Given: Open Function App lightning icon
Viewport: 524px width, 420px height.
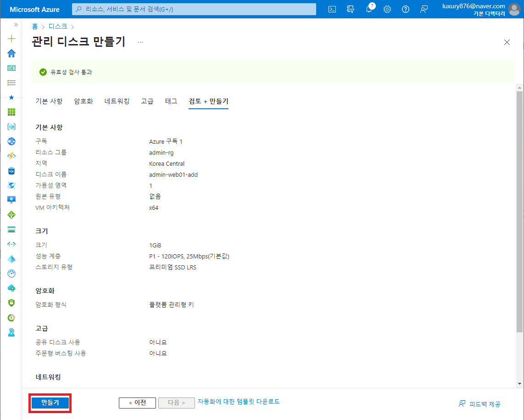Looking at the screenshot, I should coord(11,156).
